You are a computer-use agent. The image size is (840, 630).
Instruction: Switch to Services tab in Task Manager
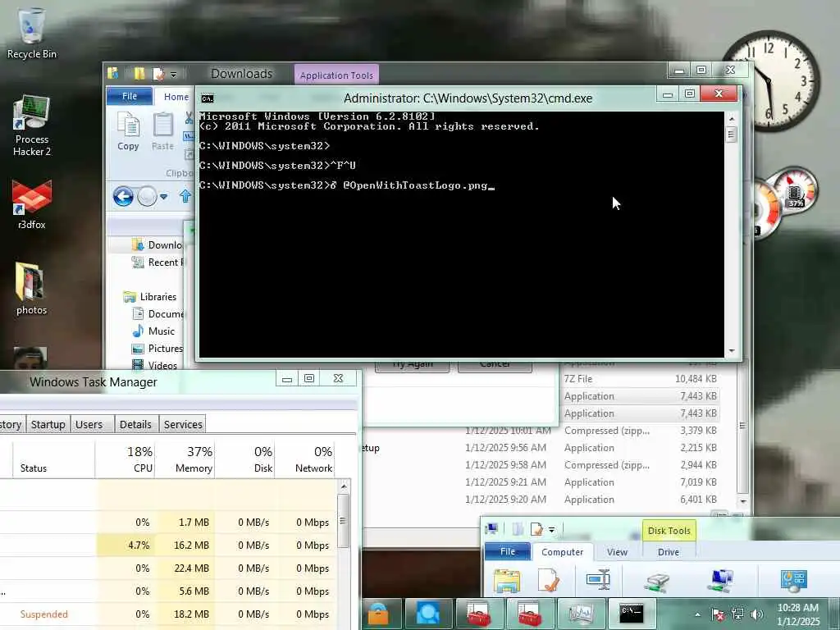[x=183, y=424]
